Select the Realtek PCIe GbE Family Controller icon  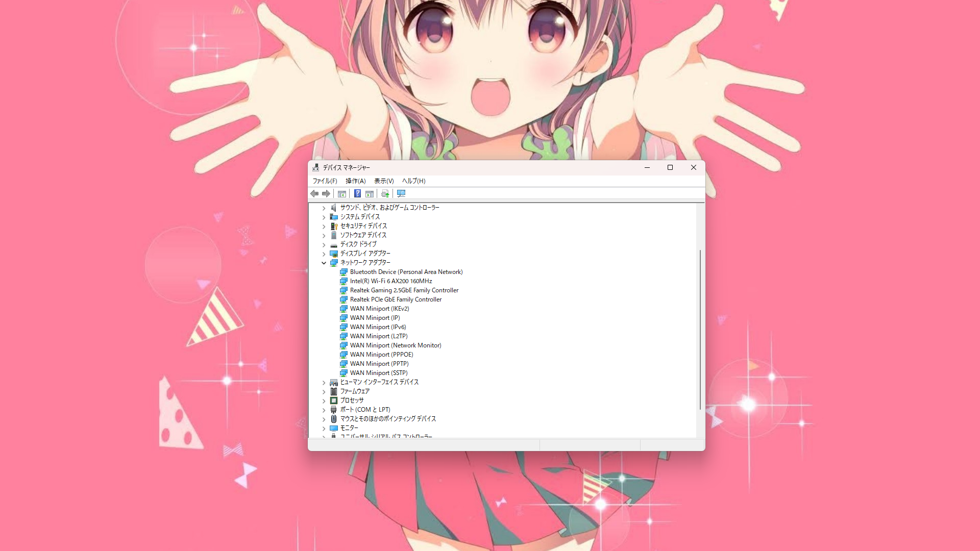click(344, 299)
